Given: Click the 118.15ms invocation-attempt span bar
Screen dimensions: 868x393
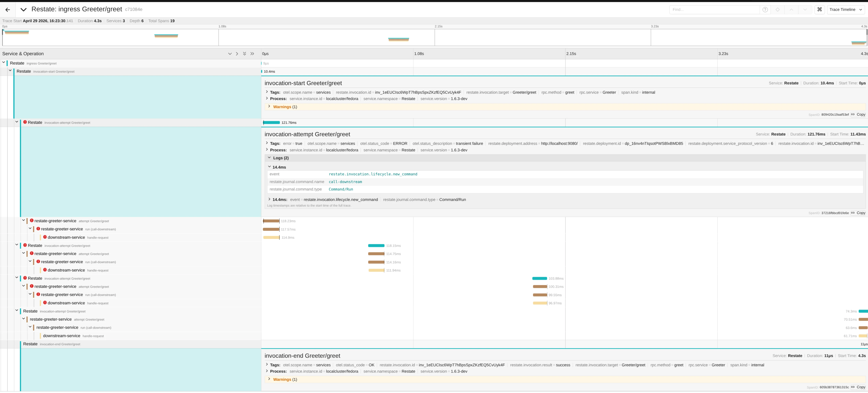Looking at the screenshot, I should click(376, 246).
